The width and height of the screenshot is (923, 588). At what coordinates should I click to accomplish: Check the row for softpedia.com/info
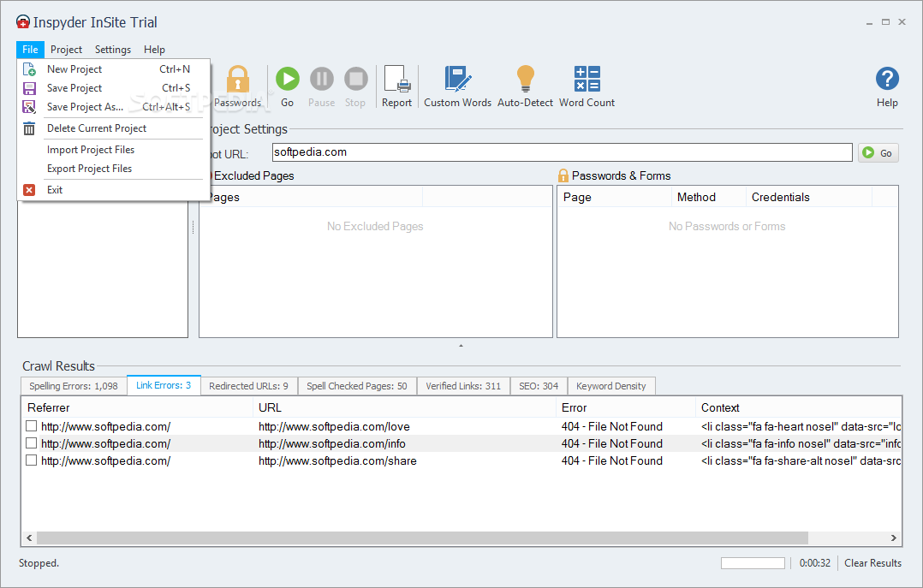pyautogui.click(x=31, y=442)
